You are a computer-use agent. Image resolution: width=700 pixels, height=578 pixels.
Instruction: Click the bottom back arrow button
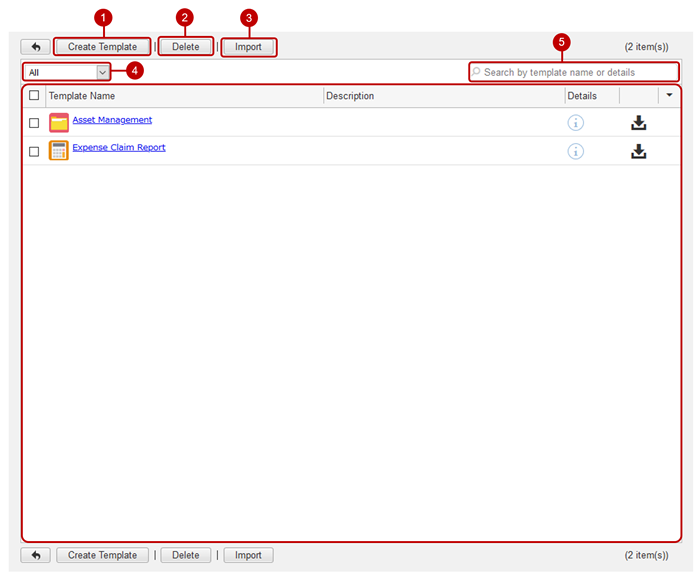click(x=35, y=555)
